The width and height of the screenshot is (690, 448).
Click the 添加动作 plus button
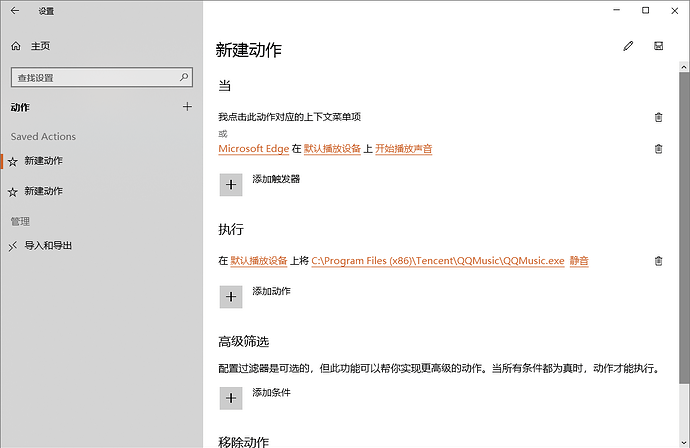point(231,296)
